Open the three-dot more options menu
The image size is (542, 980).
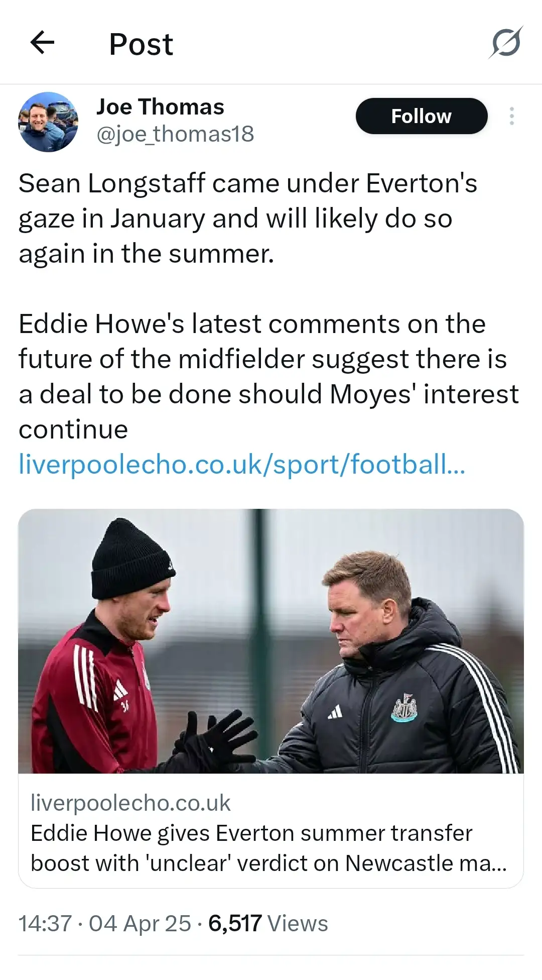(x=511, y=116)
